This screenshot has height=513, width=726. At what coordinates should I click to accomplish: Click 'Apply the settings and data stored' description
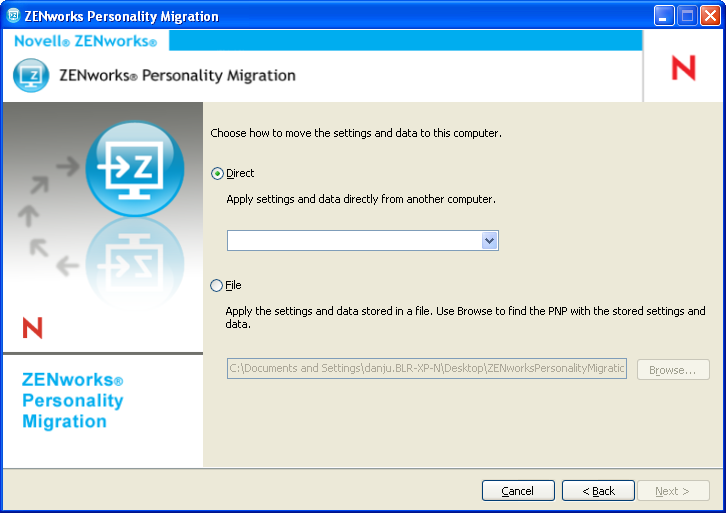(465, 317)
